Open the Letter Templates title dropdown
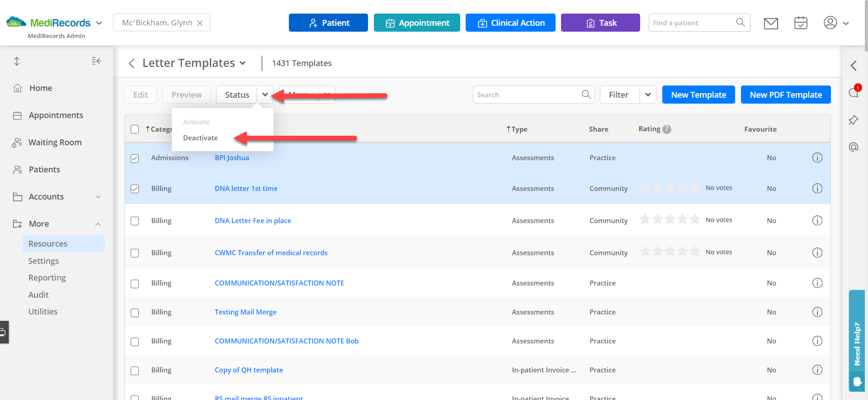Image resolution: width=868 pixels, height=400 pixels. pyautogui.click(x=243, y=63)
